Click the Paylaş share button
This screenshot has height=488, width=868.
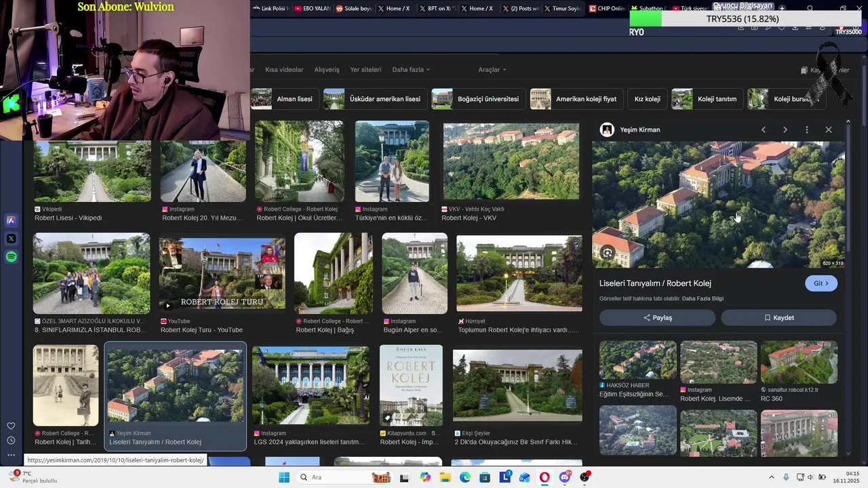click(657, 318)
